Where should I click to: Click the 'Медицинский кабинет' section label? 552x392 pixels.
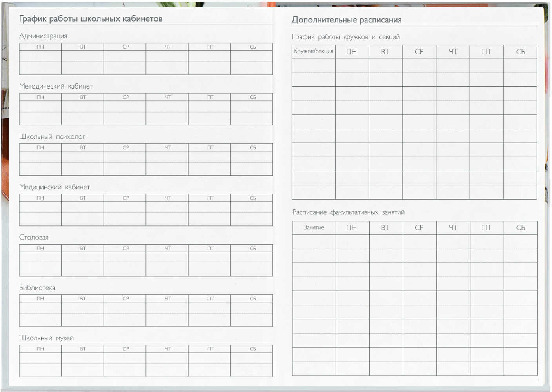pyautogui.click(x=54, y=187)
